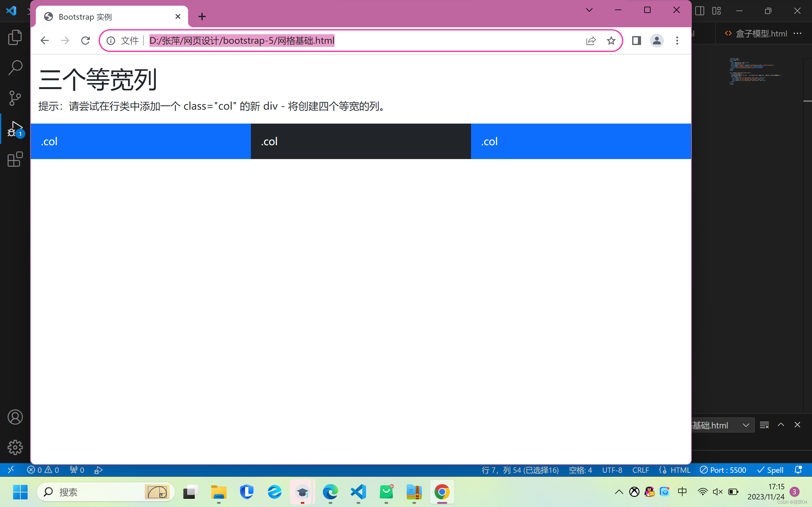812x507 pixels.
Task: Open Source Control view in activity bar
Action: click(x=15, y=98)
